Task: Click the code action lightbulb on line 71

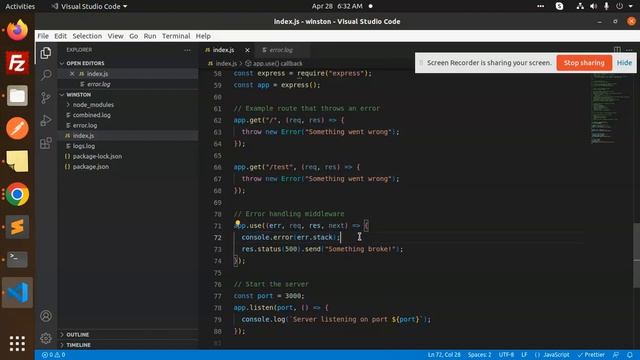Action: tap(238, 223)
